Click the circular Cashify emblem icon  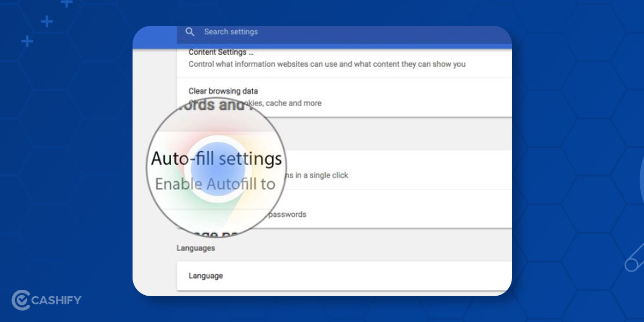22,300
